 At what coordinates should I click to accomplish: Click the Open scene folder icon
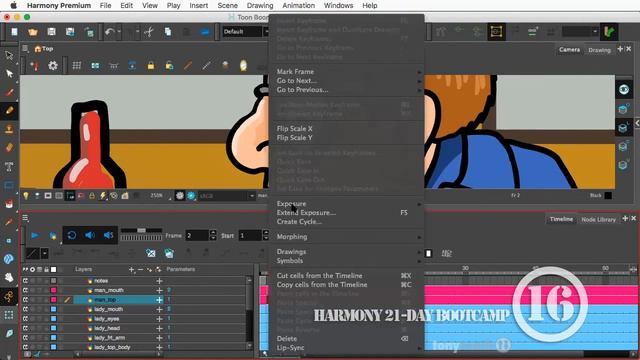click(33, 32)
